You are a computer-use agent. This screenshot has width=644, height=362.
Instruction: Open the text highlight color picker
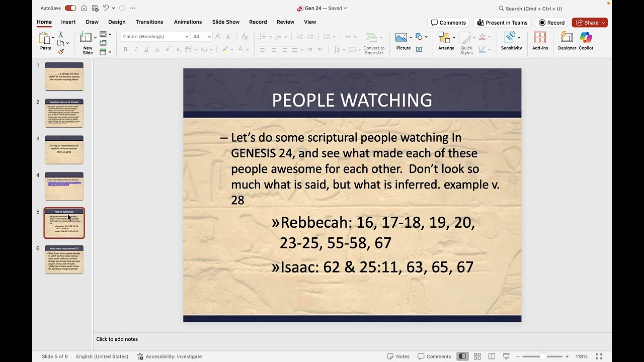pos(233,49)
